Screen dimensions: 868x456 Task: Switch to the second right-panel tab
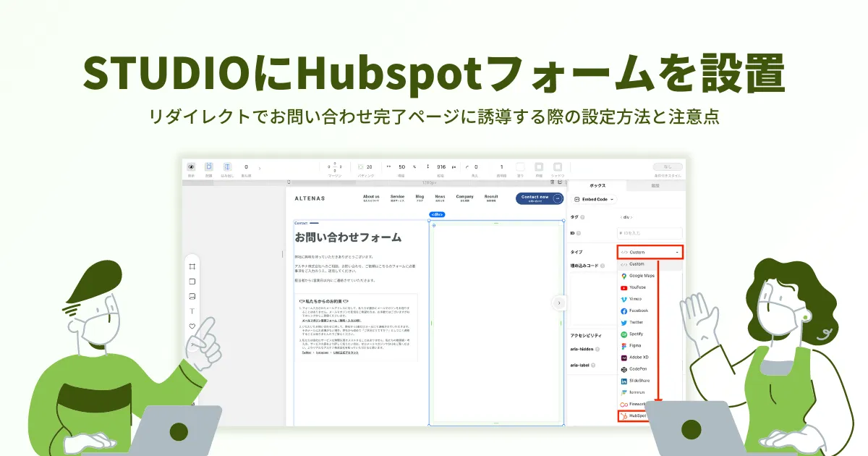pyautogui.click(x=655, y=186)
